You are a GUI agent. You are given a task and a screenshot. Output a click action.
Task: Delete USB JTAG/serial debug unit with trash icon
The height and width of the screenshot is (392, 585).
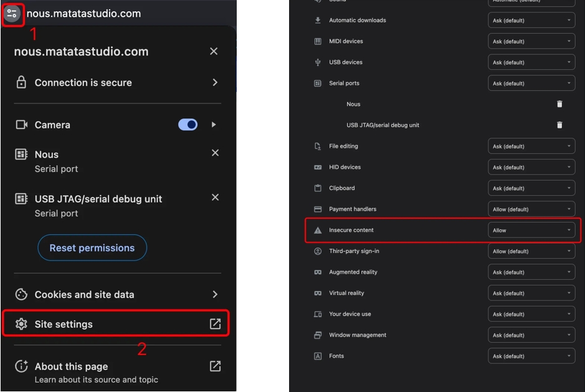point(559,125)
